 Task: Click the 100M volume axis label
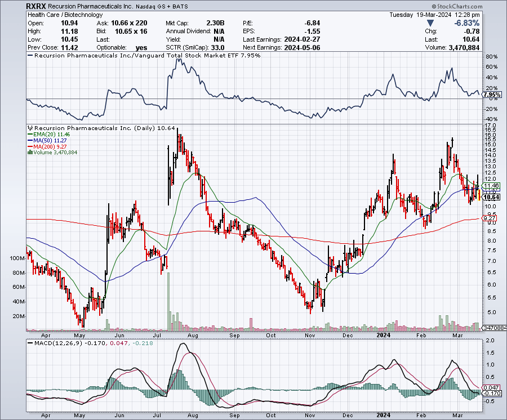coord(17,258)
